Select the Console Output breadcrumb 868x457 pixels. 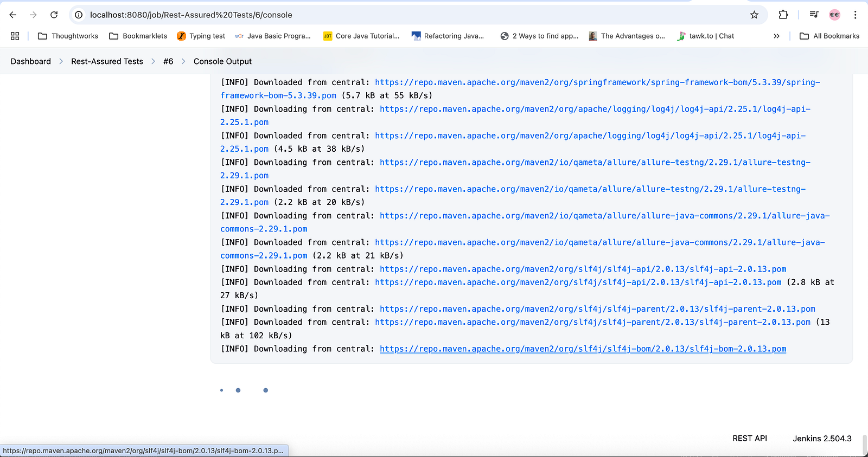[x=222, y=61]
